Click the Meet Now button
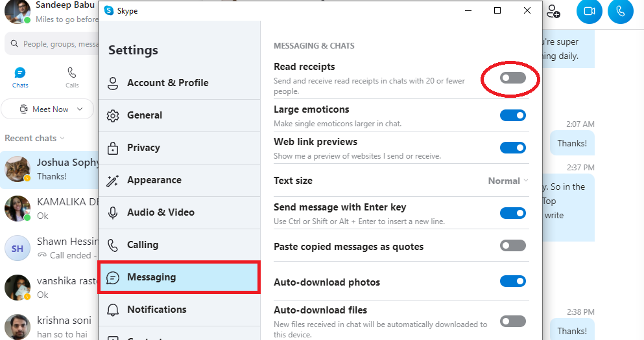Viewport: 644px width, 340px height. pyautogui.click(x=44, y=109)
